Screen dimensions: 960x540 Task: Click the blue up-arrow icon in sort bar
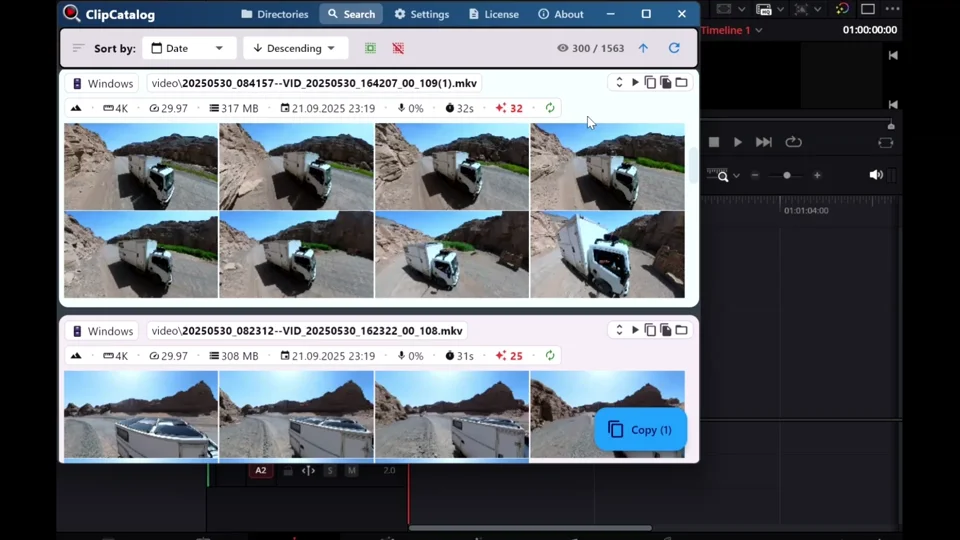pos(643,48)
